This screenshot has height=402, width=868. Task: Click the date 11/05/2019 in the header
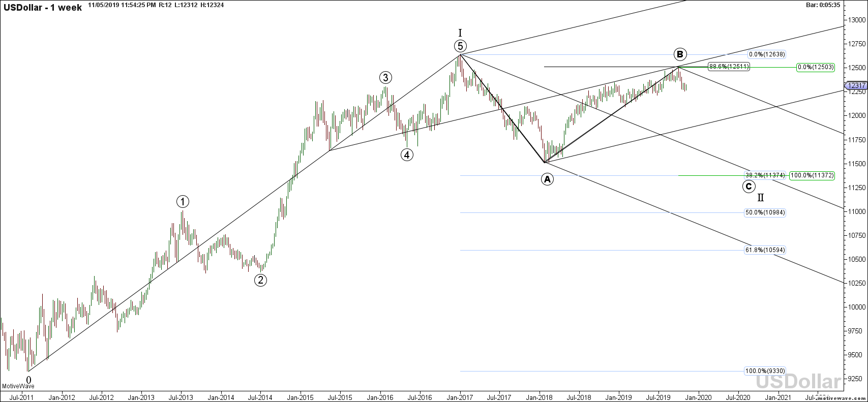[103, 5]
